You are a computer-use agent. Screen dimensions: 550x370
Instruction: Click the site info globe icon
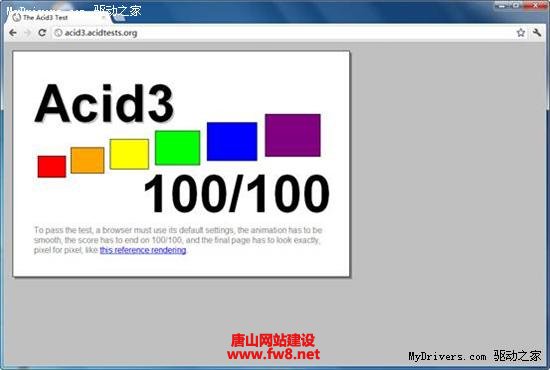pyautogui.click(x=58, y=33)
